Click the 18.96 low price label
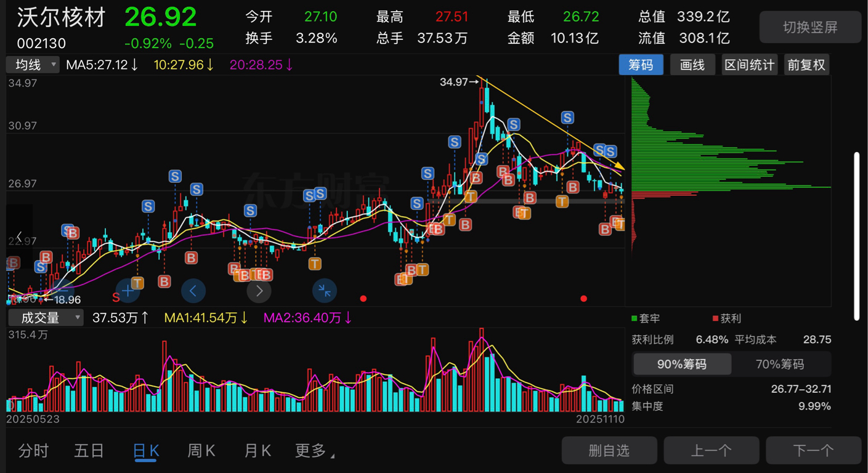 click(68, 300)
